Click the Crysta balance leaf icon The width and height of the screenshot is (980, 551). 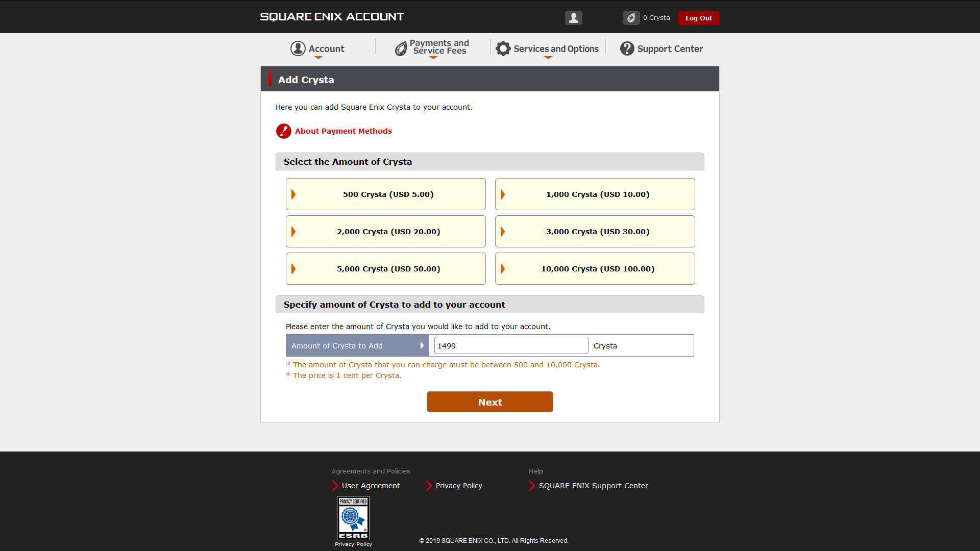click(631, 18)
